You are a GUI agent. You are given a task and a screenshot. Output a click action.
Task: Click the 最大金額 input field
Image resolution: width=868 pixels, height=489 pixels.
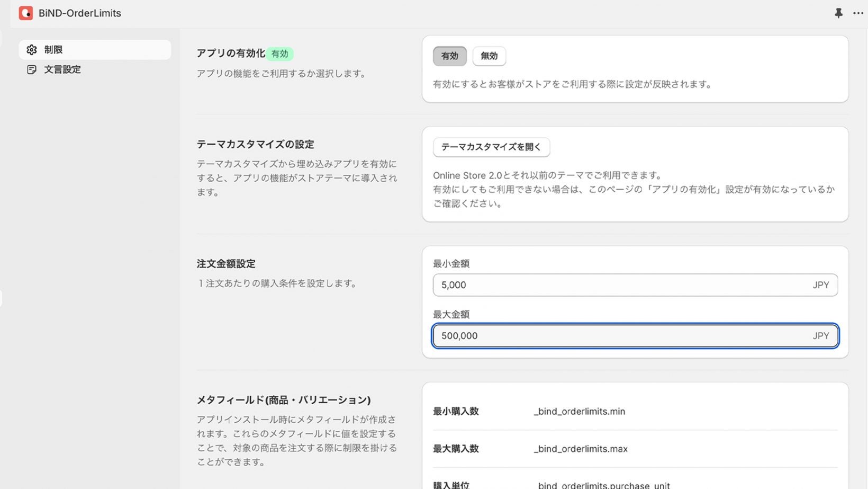(x=619, y=336)
